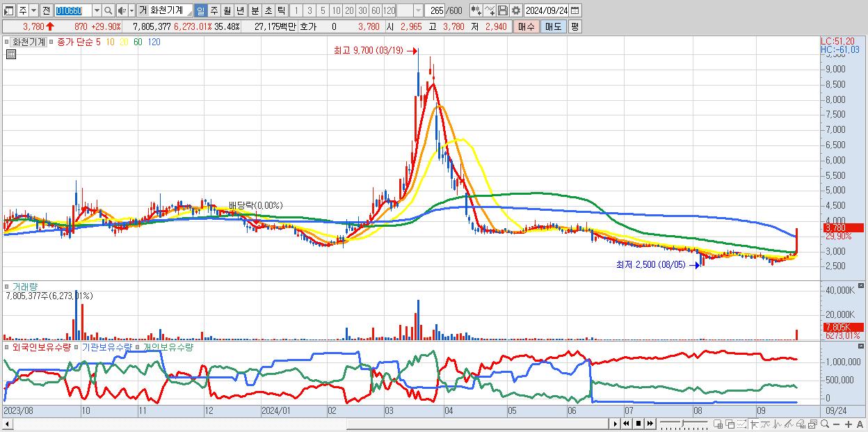The image size is (868, 432).
Task: Open the dropdown arrow beside speaker icon
Action: (x=131, y=10)
